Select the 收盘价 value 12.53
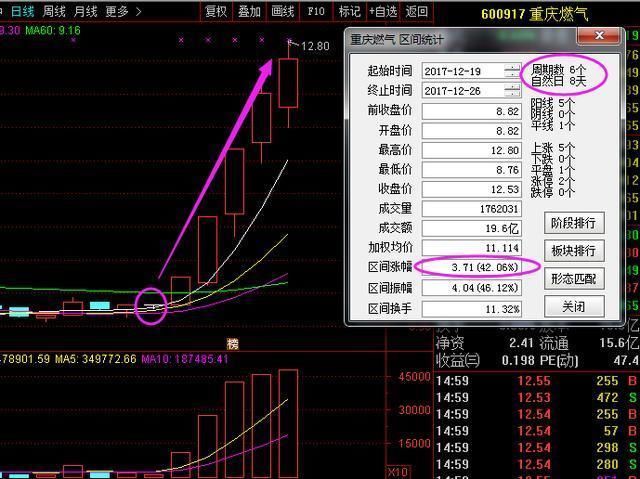Image resolution: width=640 pixels, height=479 pixels. pos(471,189)
